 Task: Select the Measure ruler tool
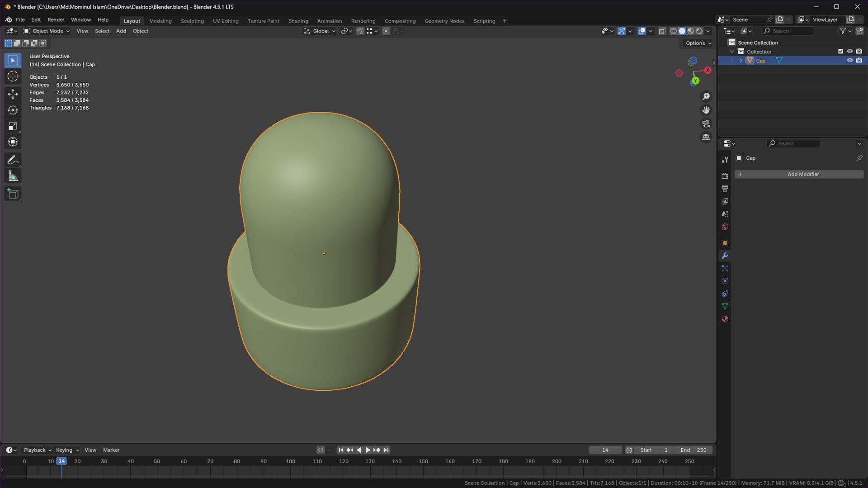point(13,176)
